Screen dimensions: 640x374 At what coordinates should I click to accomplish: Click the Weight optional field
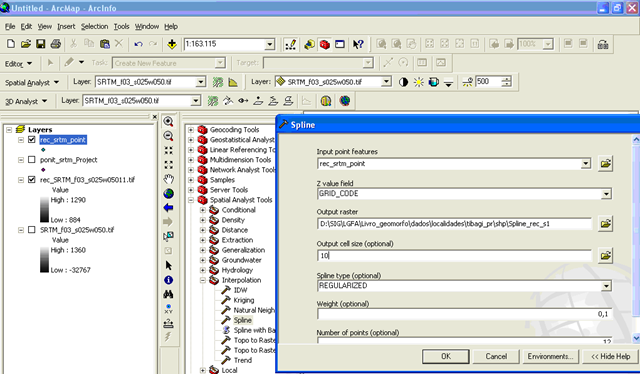click(x=464, y=314)
